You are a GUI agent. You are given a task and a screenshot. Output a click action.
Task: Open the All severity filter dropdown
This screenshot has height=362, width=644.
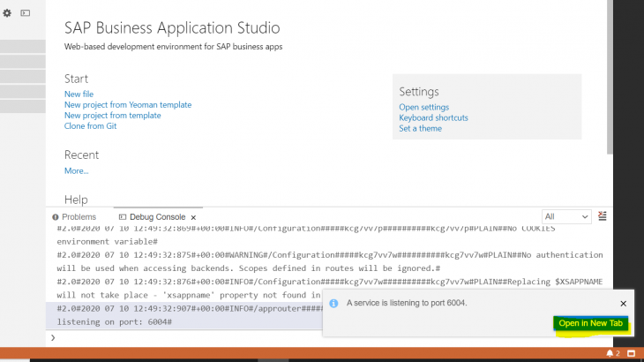(566, 216)
